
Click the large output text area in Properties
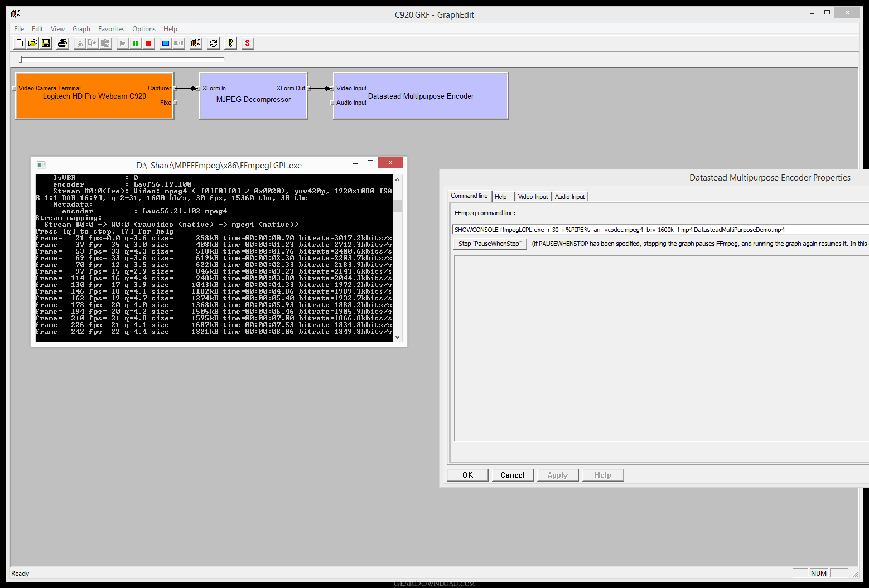tap(662, 348)
